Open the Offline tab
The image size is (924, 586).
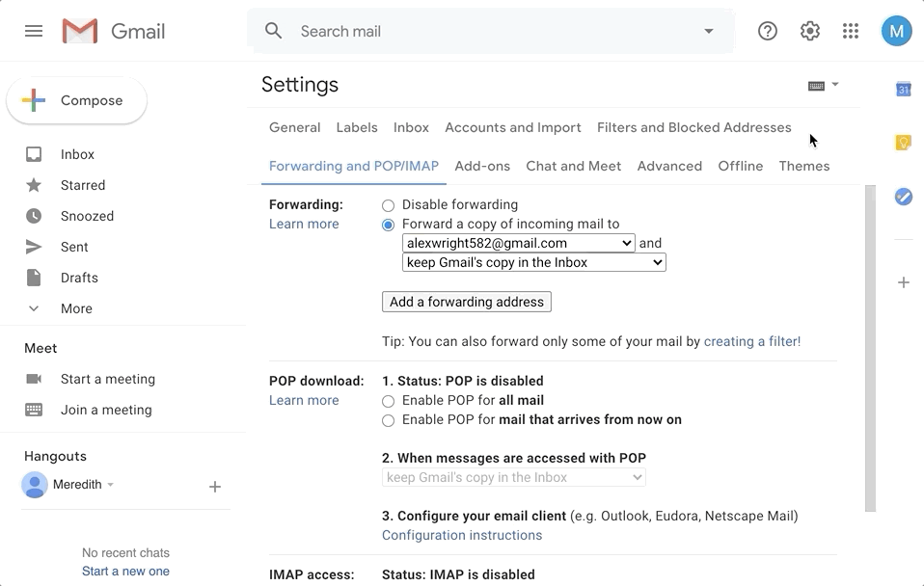pyautogui.click(x=740, y=166)
